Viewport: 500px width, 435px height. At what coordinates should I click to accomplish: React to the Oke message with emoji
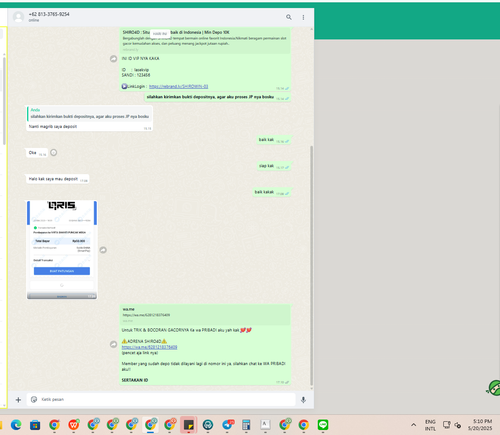53,153
